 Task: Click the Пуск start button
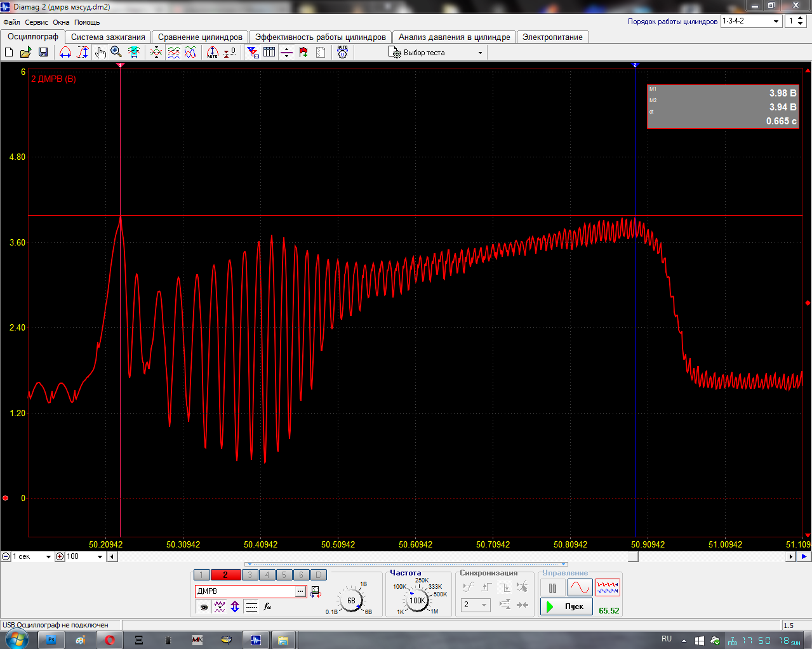(x=566, y=606)
